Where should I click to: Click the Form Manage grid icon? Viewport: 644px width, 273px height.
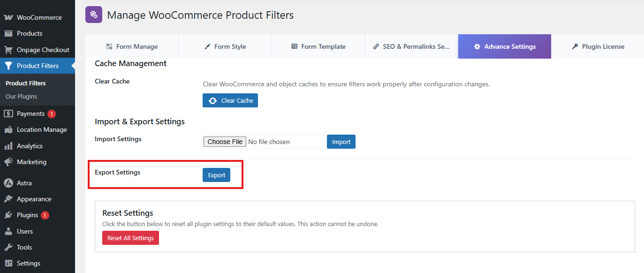[109, 46]
